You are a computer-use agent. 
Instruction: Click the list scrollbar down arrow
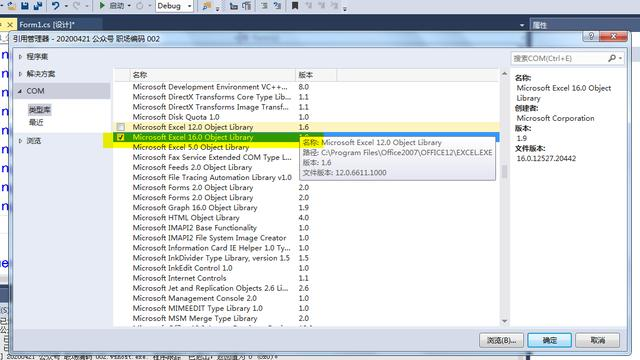click(504, 321)
